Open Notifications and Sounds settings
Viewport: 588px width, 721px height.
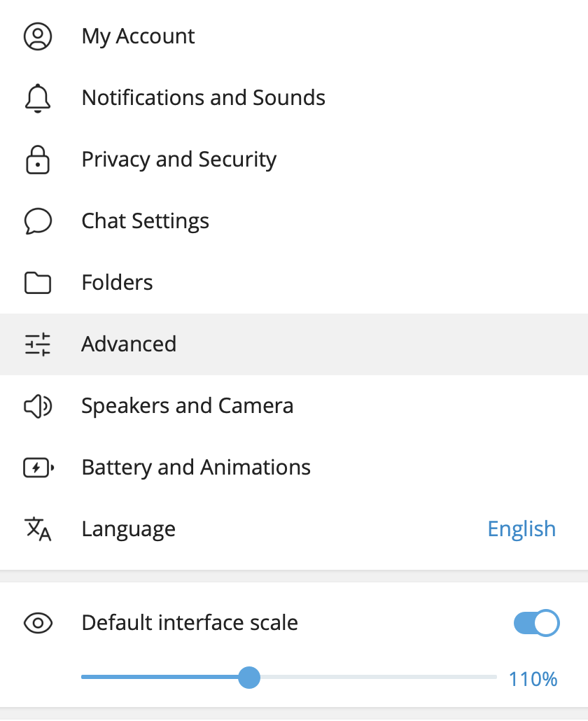tap(294, 98)
